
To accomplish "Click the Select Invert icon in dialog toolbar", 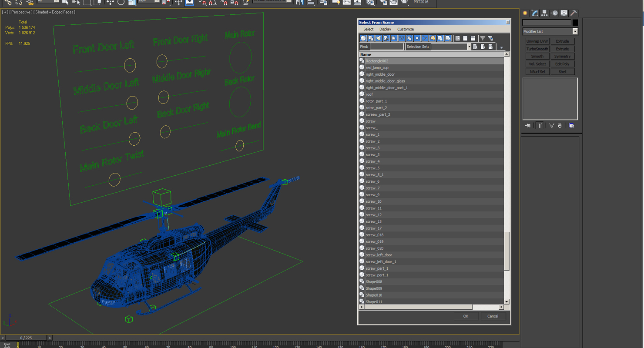I will 473,38.
